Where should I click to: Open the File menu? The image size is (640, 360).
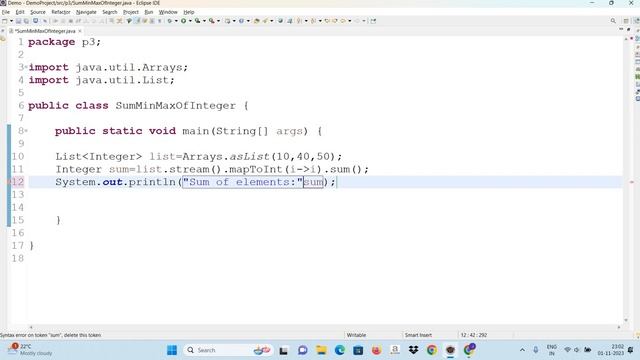pos(6,12)
